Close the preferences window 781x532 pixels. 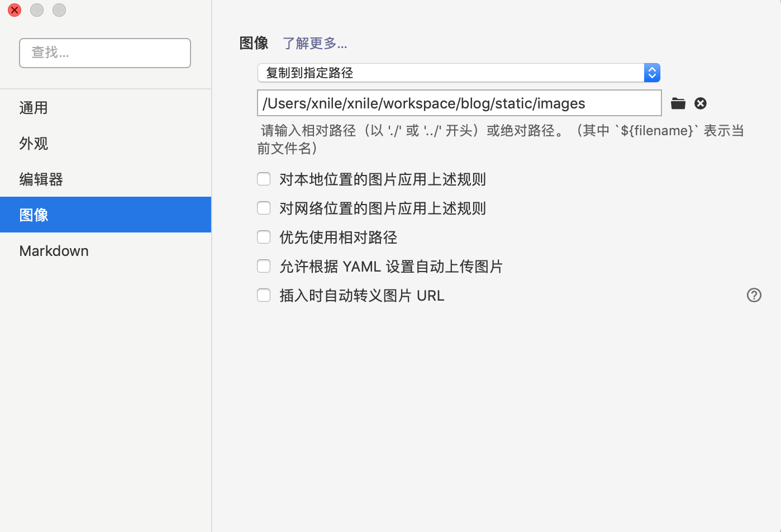[x=15, y=10]
